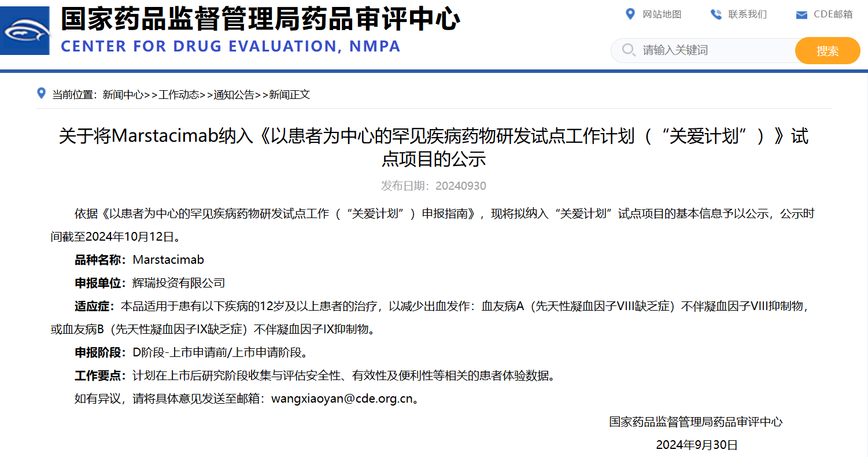This screenshot has height=457, width=868.
Task: Go to 工作动态 in the breadcrumb
Action: coord(179,95)
